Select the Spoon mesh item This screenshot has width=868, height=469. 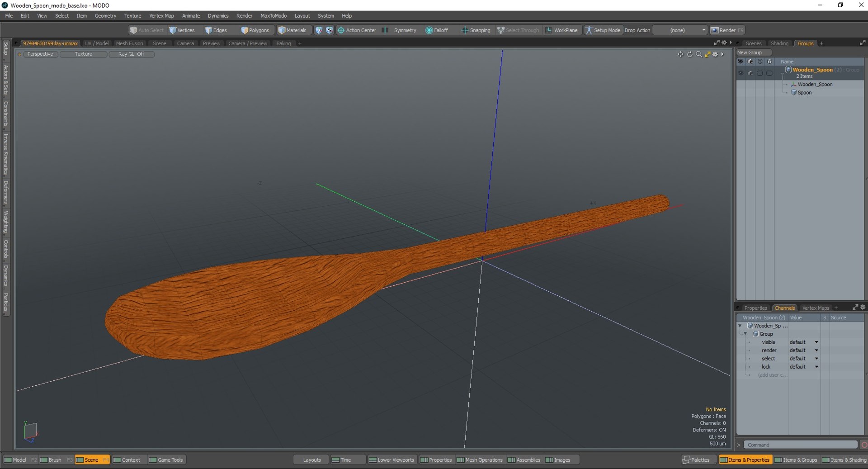[804, 93]
